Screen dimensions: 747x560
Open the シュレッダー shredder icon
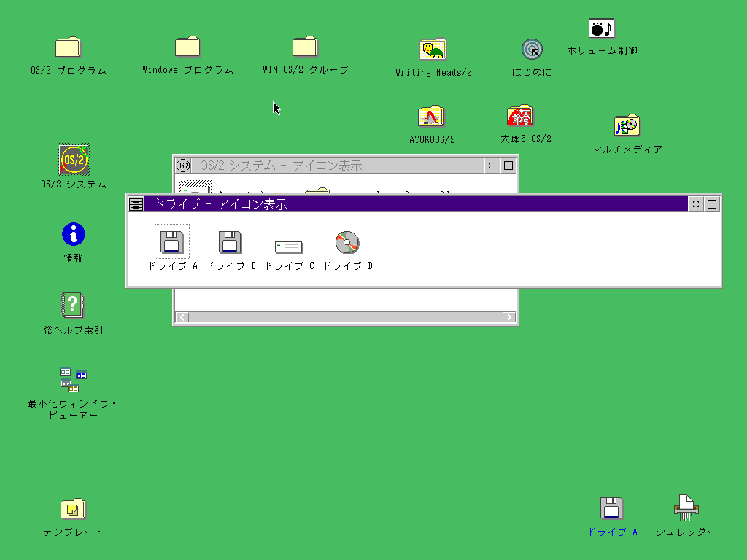pyautogui.click(x=686, y=507)
